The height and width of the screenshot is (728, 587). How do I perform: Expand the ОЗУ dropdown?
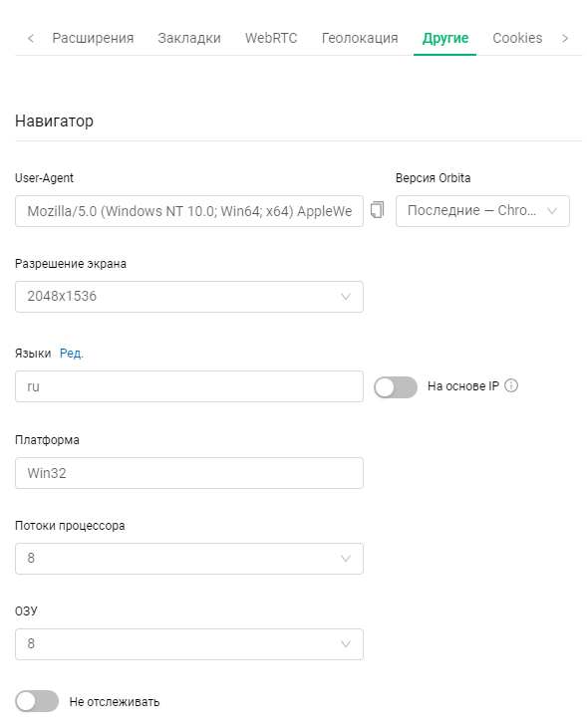189,644
